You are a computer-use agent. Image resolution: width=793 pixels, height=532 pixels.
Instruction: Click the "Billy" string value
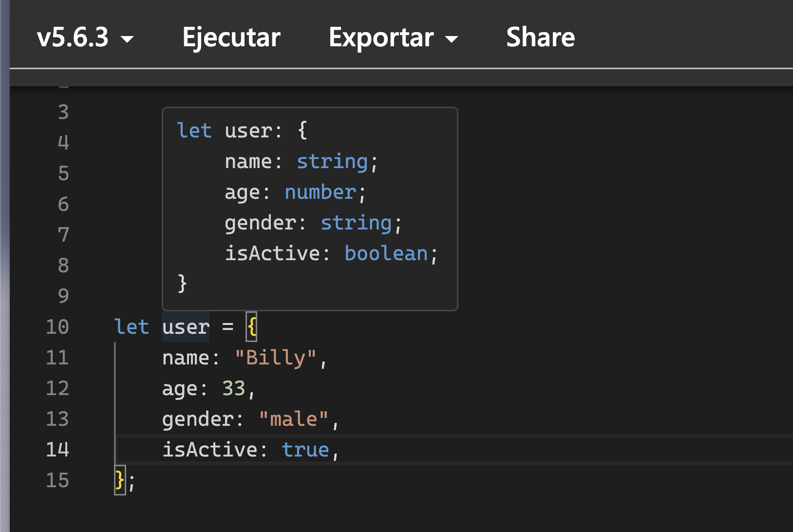(276, 358)
